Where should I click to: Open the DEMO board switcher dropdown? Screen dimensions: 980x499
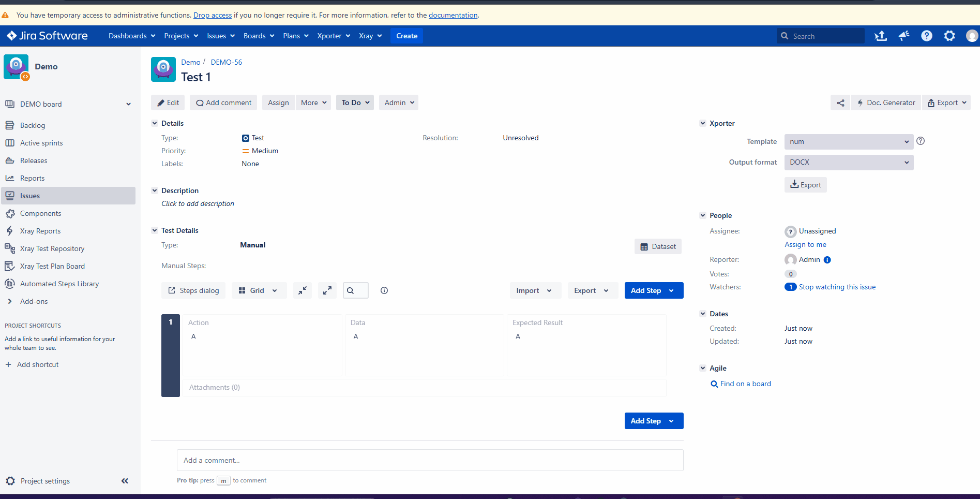128,104
